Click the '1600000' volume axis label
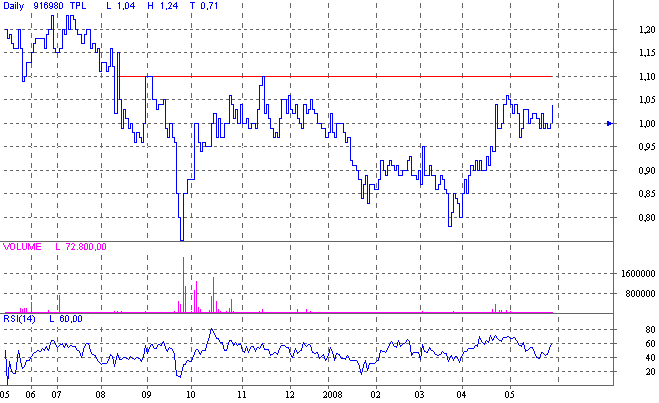Image resolution: width=659 pixels, height=403 pixels. tap(638, 274)
